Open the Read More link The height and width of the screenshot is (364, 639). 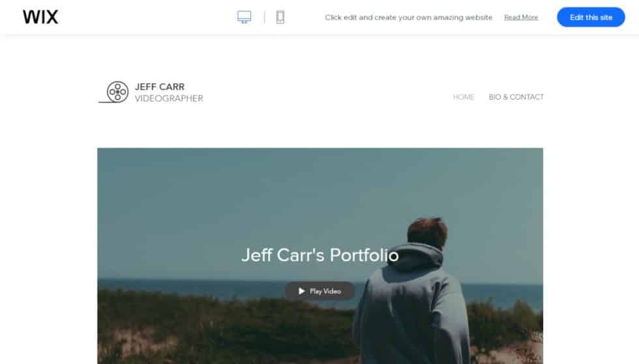click(521, 18)
